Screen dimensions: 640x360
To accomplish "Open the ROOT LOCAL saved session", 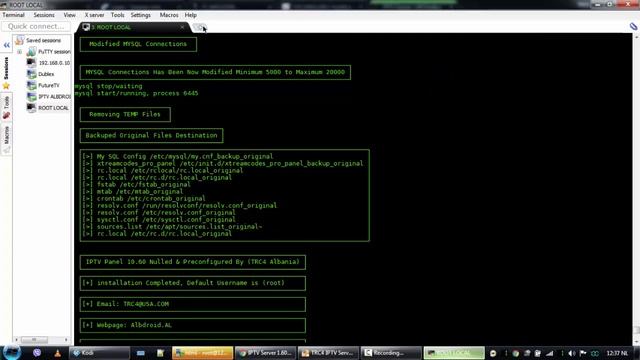I will pos(48,108).
